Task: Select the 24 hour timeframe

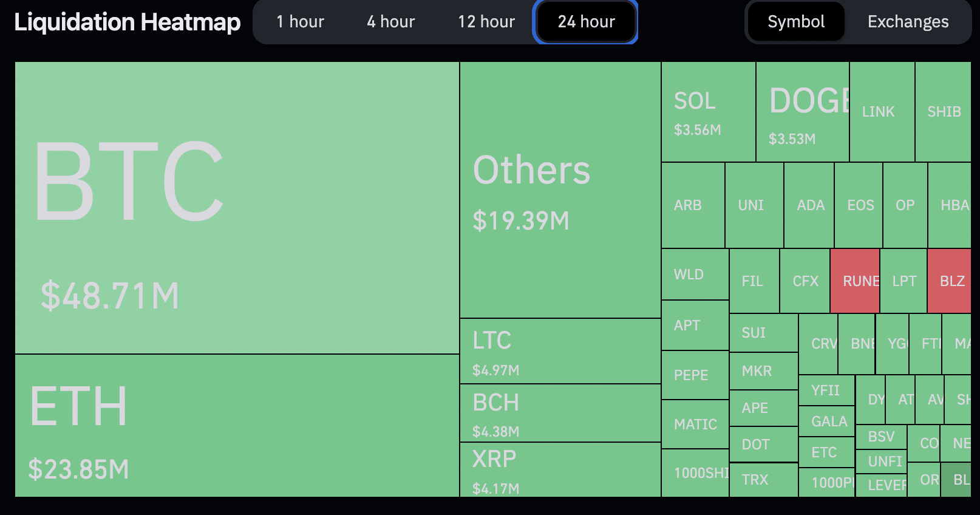Action: [586, 22]
